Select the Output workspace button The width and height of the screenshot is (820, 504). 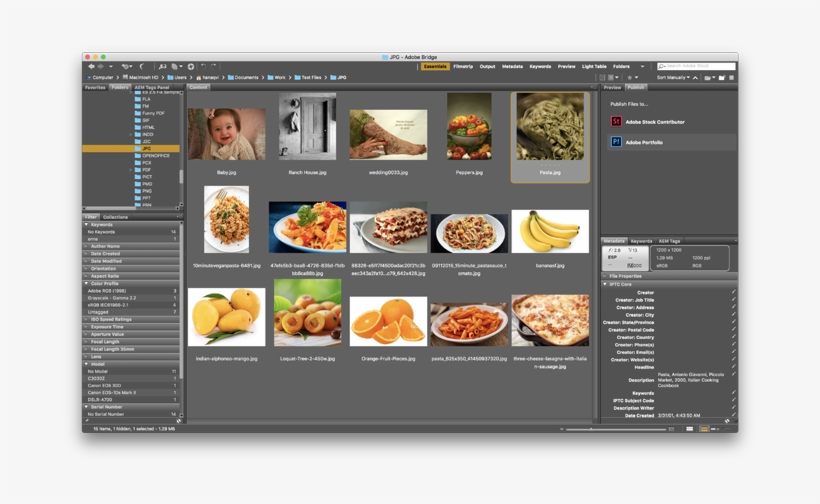(x=487, y=66)
